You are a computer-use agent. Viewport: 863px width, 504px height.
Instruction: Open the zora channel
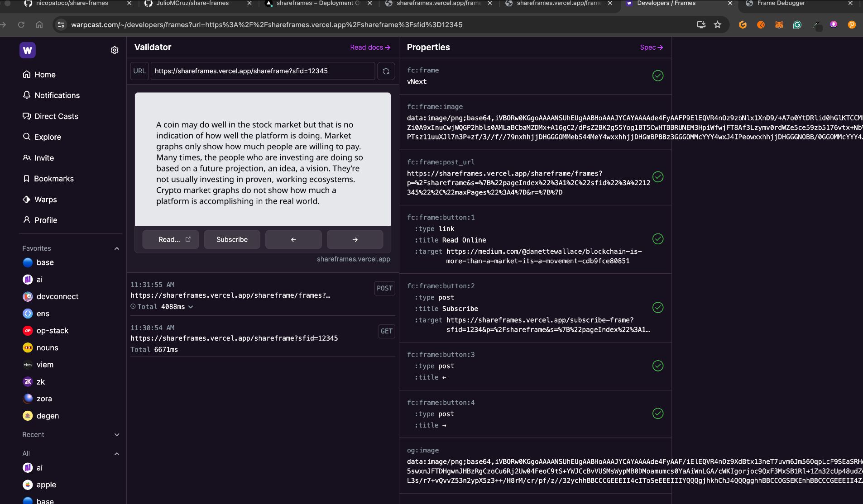click(x=38, y=399)
